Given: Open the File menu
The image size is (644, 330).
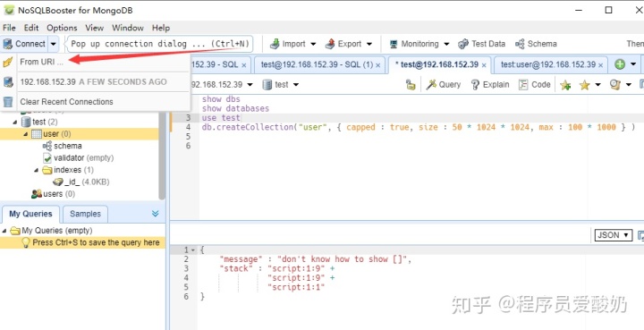Looking at the screenshot, I should (9, 28).
